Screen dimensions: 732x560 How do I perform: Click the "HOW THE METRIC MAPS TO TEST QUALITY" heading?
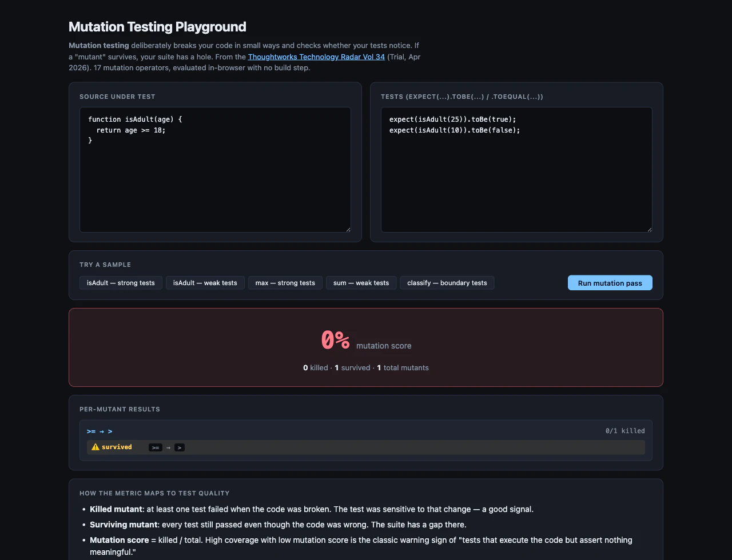click(x=154, y=493)
